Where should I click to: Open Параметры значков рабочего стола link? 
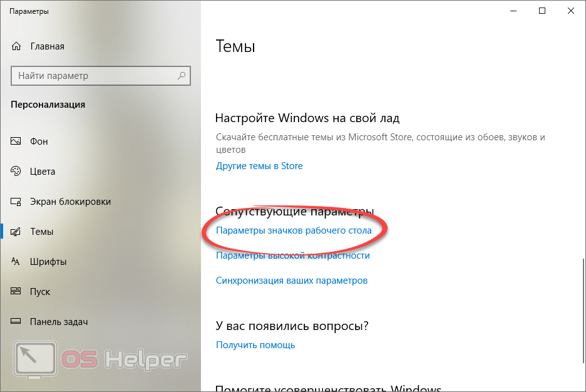(x=294, y=230)
